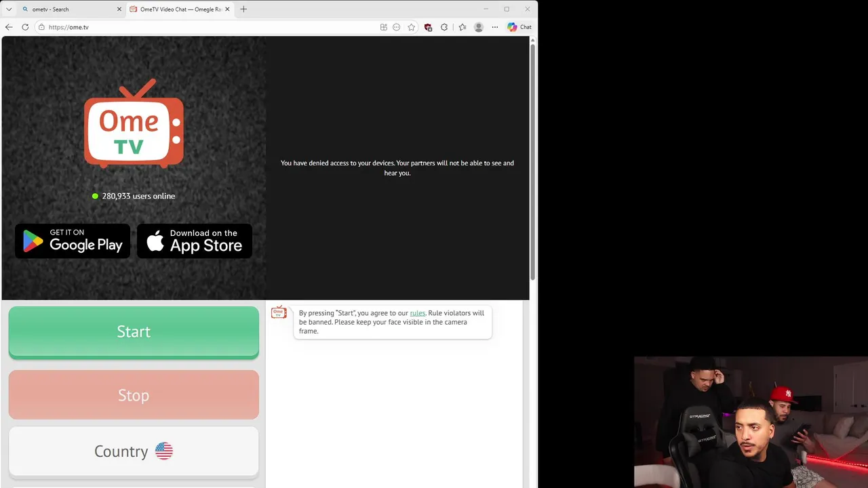Open the Extensions puzzle icon
868x488 pixels.
[444, 27]
